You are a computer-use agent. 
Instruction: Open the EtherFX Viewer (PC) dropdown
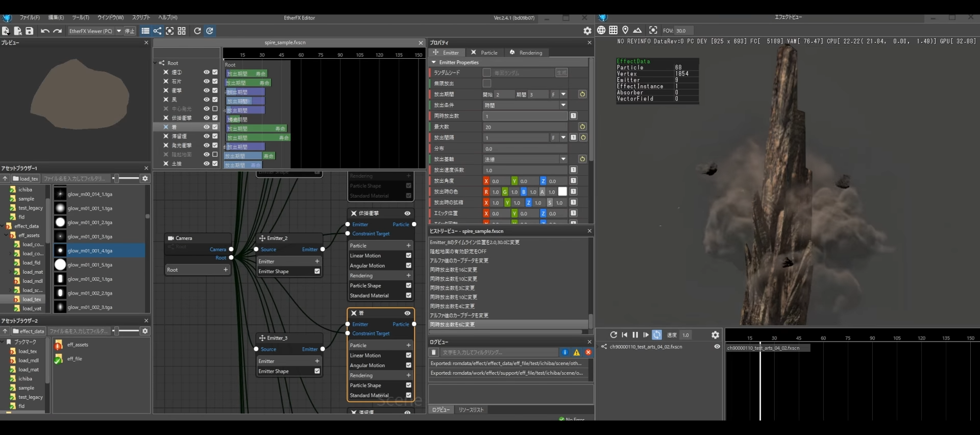point(119,31)
